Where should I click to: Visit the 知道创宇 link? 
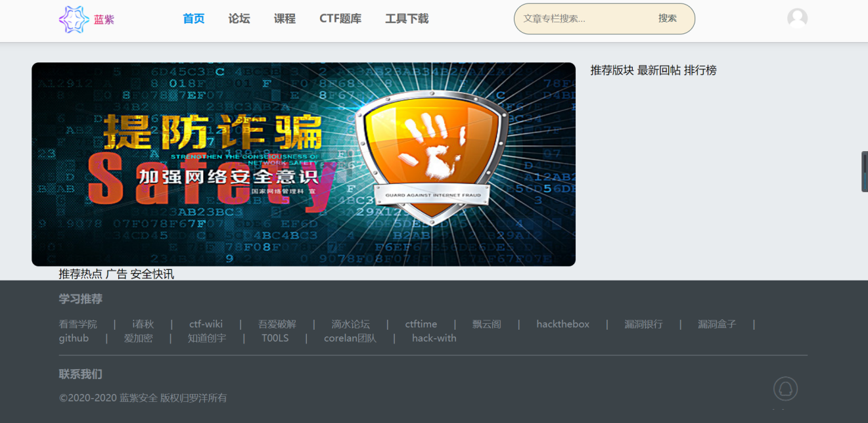(206, 338)
